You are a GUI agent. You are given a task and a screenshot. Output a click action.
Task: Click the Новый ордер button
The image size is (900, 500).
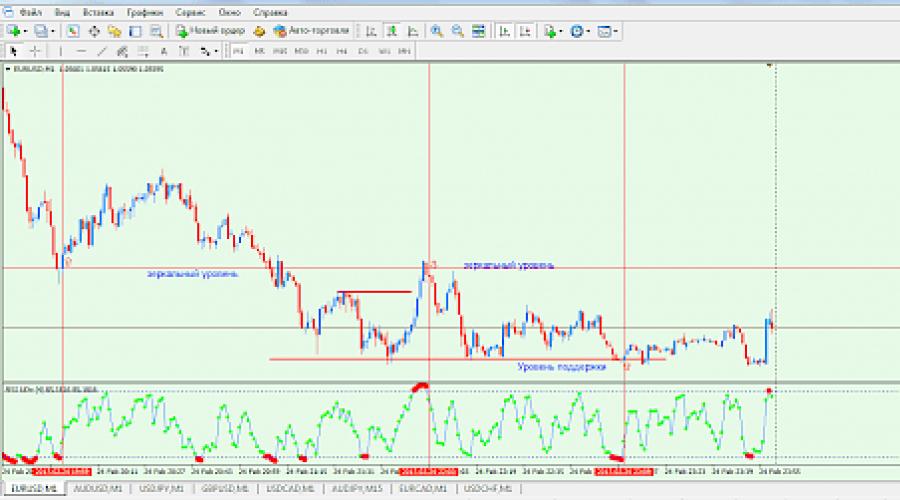coord(211,31)
